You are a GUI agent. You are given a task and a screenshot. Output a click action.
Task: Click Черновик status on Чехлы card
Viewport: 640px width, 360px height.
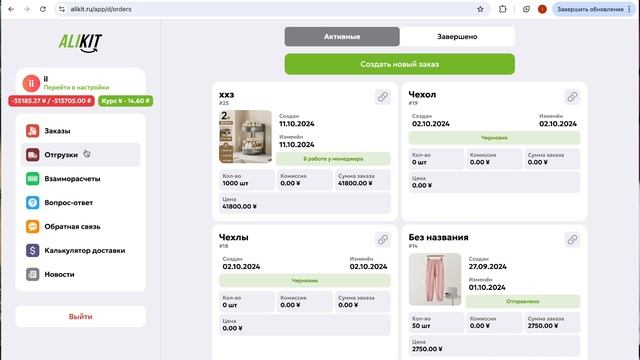tap(304, 281)
